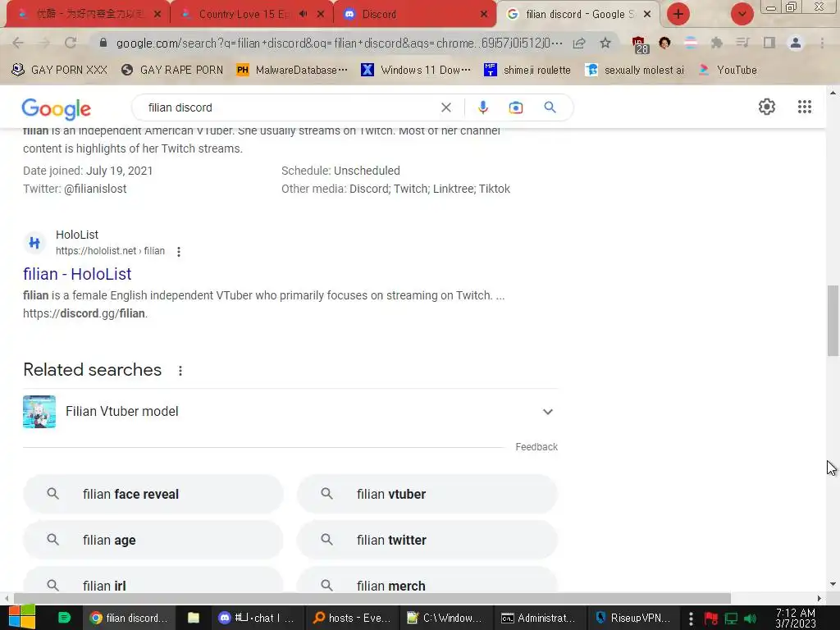Open the filian - HoloList result link
This screenshot has width=840, height=630.
pyautogui.click(x=77, y=274)
